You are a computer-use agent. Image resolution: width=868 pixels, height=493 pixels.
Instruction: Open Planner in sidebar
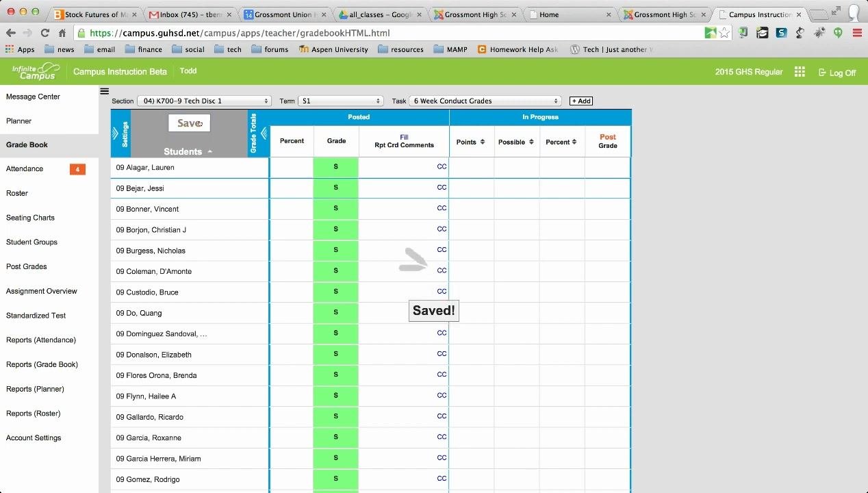(x=18, y=121)
